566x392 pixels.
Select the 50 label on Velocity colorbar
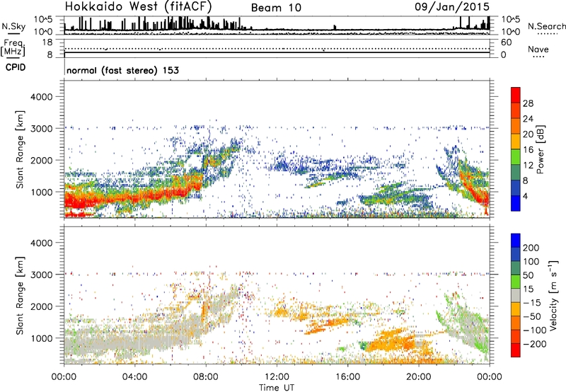(x=529, y=275)
